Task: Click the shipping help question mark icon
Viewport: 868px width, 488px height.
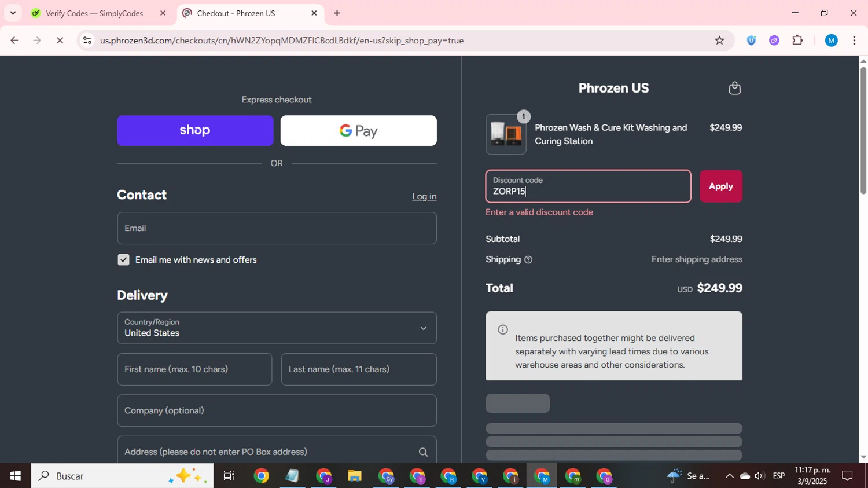Action: pos(528,260)
